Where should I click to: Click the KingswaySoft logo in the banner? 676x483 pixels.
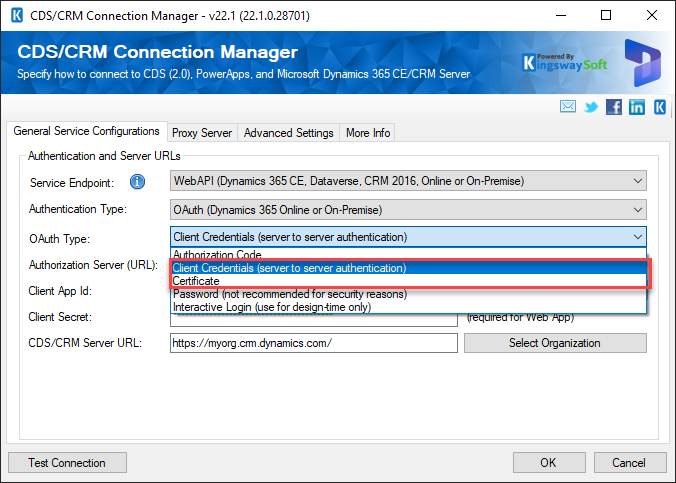pyautogui.click(x=565, y=63)
